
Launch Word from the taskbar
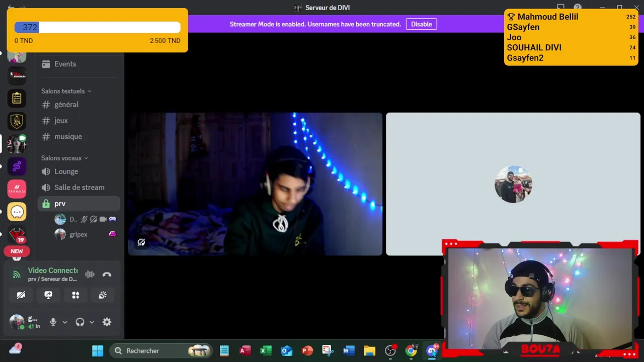click(x=349, y=351)
